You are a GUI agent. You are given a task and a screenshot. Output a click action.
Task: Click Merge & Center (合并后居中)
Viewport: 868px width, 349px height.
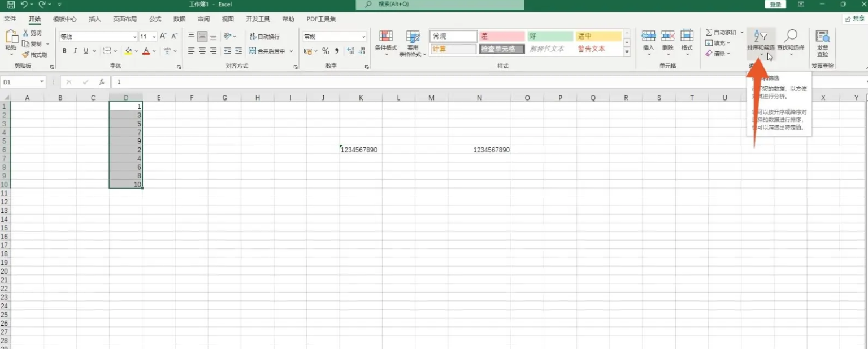pyautogui.click(x=267, y=51)
